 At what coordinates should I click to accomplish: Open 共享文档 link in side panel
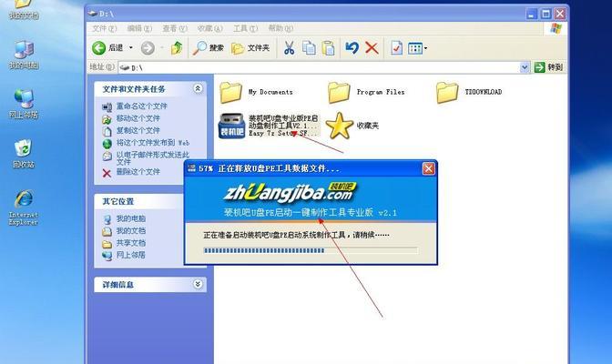(131, 243)
